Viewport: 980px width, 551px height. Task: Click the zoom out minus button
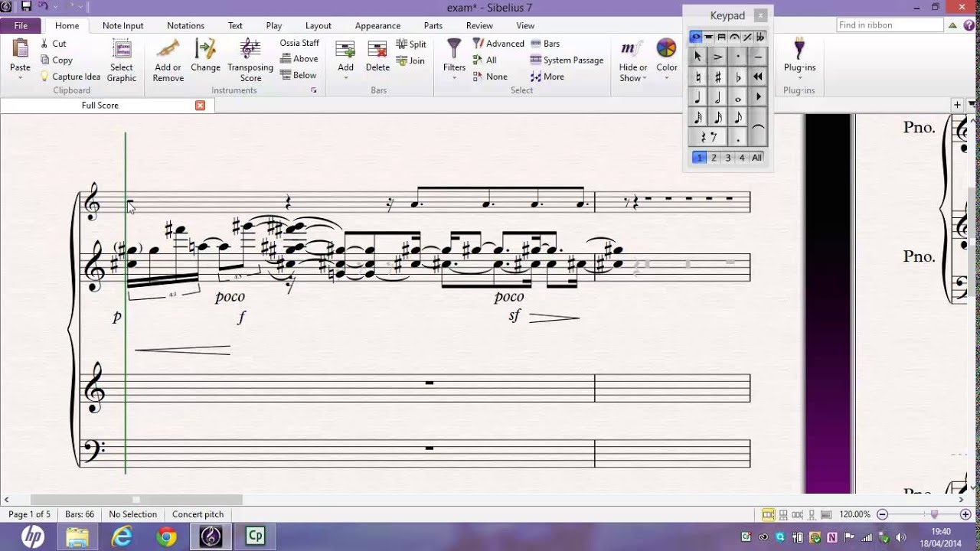pyautogui.click(x=882, y=514)
